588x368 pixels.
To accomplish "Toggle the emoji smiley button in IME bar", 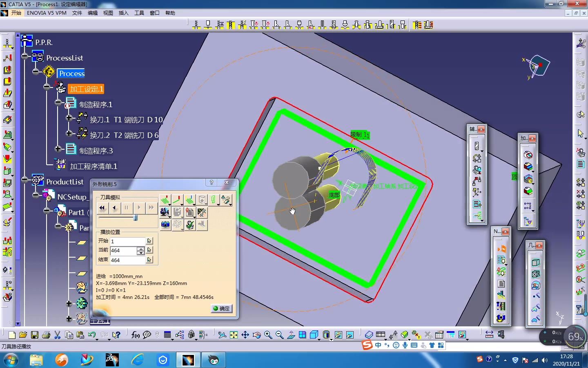I will 396,345.
